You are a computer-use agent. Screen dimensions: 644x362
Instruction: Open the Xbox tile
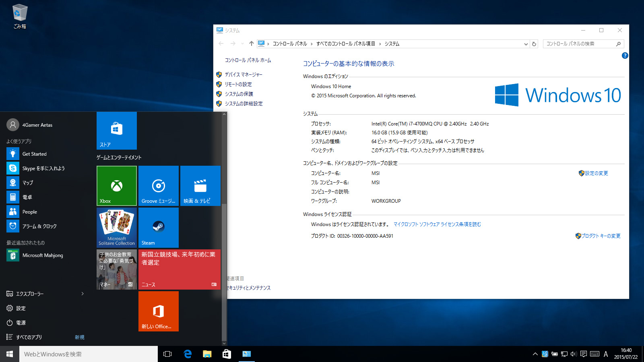(x=117, y=186)
